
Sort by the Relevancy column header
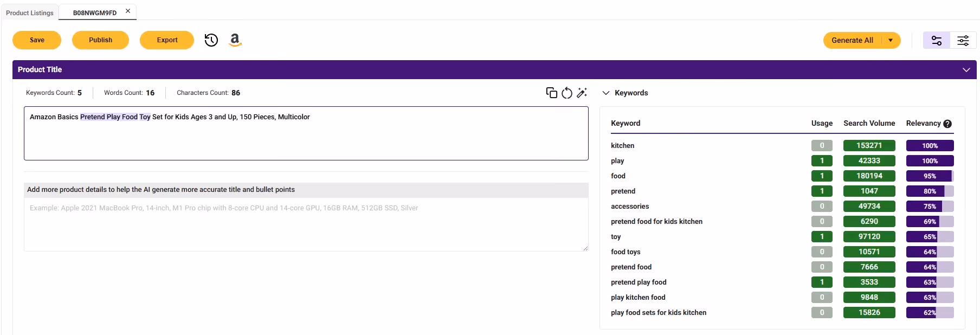tap(923, 124)
